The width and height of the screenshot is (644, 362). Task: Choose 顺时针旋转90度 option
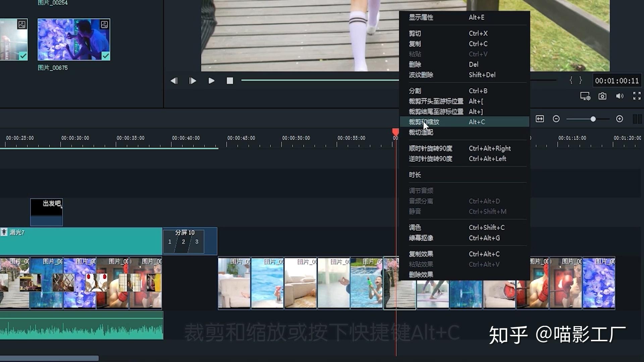pyautogui.click(x=464, y=148)
